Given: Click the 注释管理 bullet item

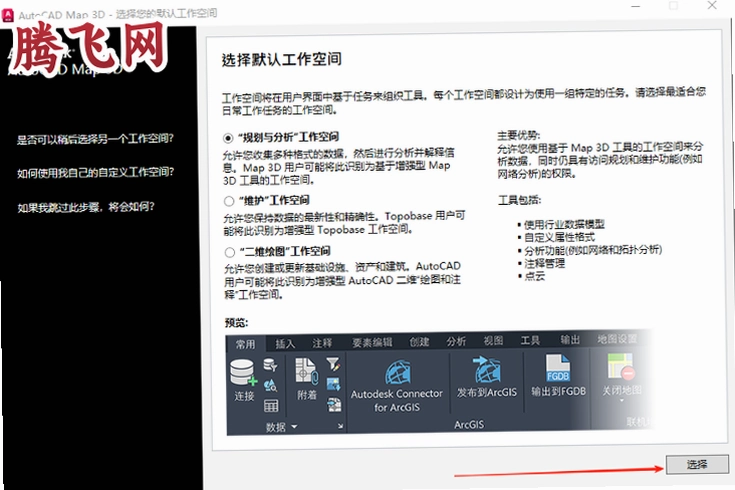Looking at the screenshot, I should [544, 264].
